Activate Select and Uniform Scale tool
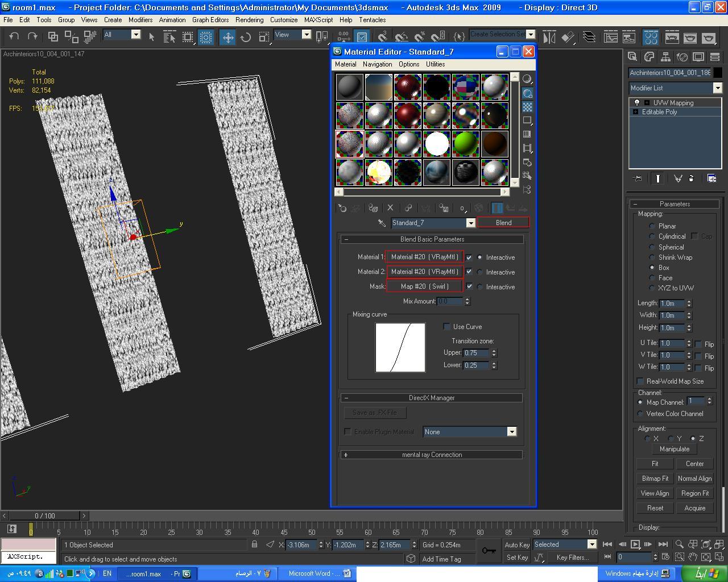 [264, 37]
